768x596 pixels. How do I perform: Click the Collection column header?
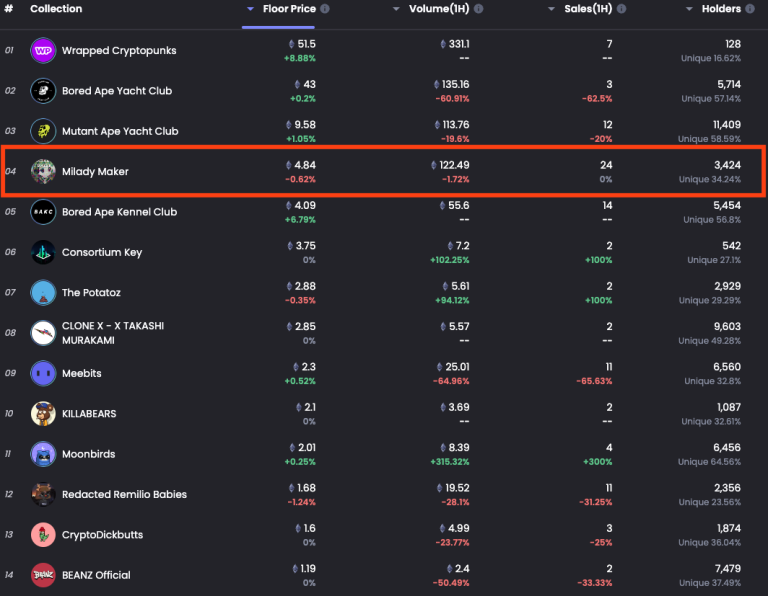(x=56, y=9)
